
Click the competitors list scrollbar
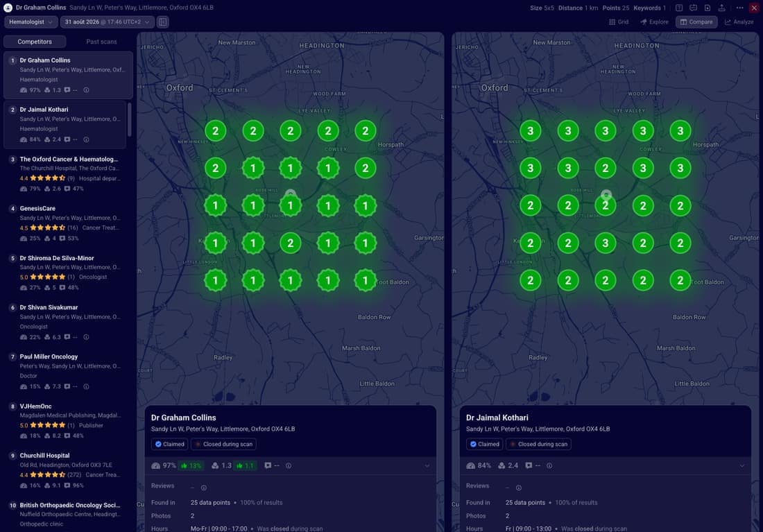click(130, 119)
